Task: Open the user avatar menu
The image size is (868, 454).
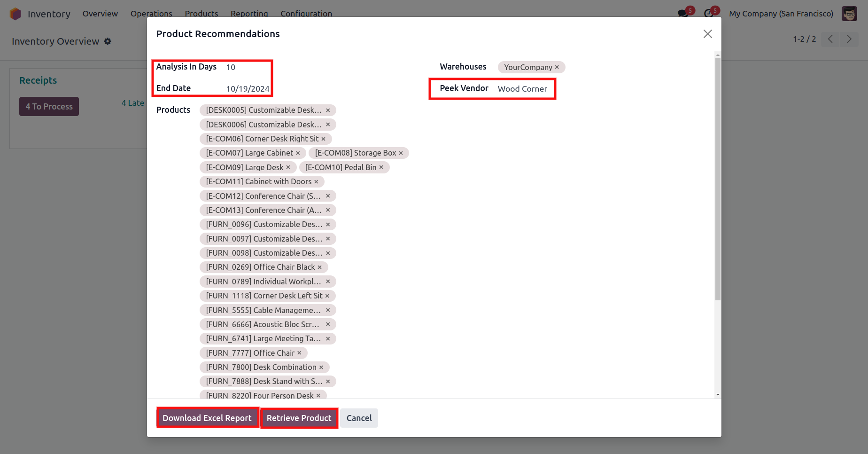Action: point(849,14)
